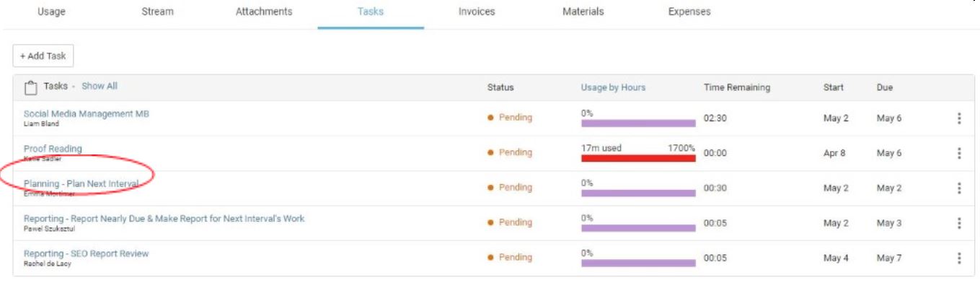The height and width of the screenshot is (283, 980).
Task: Open the Social Media Management MB task
Action: pyautogui.click(x=87, y=113)
